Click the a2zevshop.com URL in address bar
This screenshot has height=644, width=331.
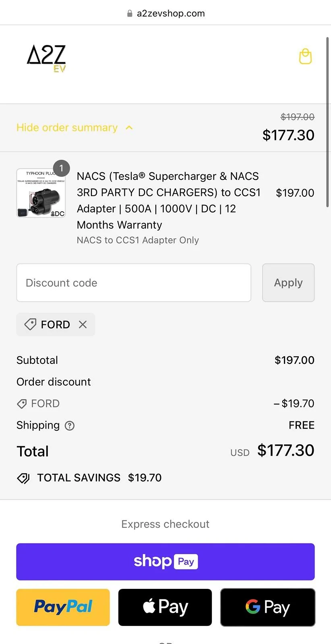click(171, 14)
